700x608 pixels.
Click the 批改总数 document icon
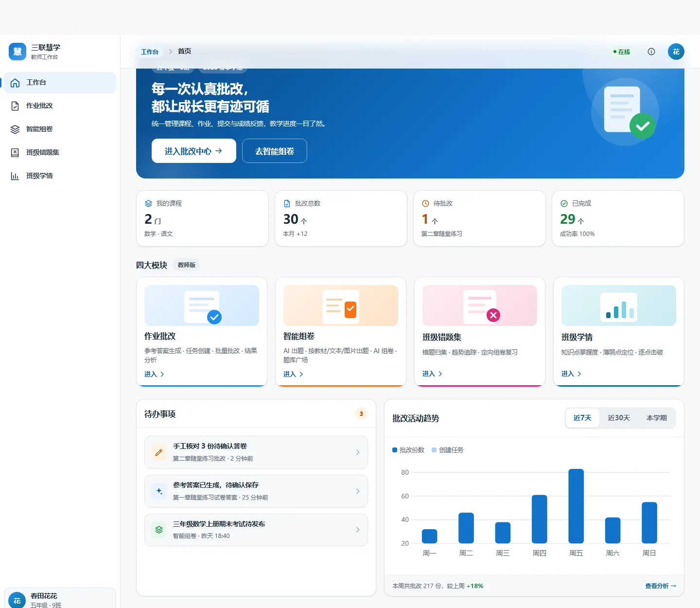tap(287, 204)
